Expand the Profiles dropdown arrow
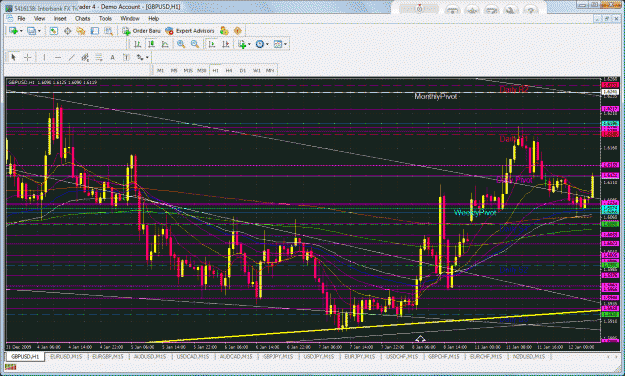The height and width of the screenshot is (376, 625). tap(39, 31)
